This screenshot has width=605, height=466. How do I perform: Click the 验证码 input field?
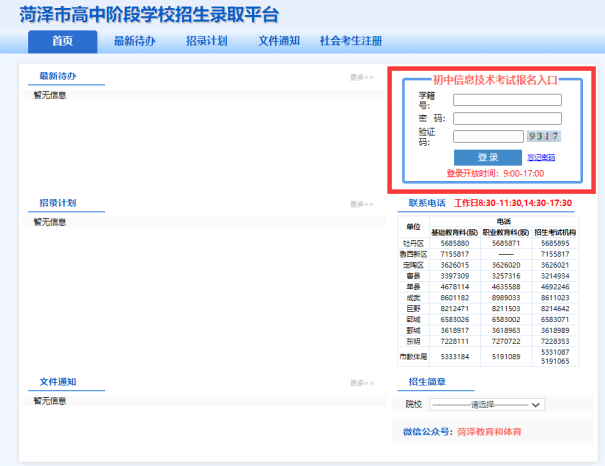[488, 136]
